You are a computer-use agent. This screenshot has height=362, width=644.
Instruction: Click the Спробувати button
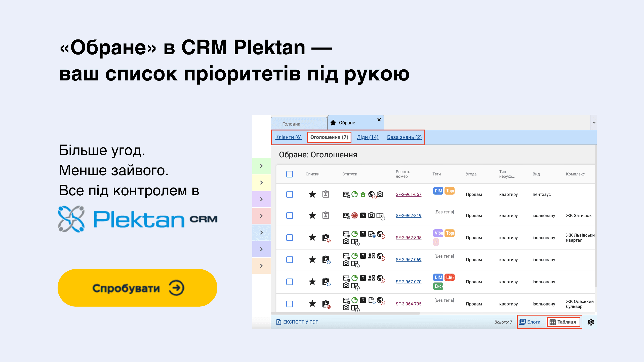[x=137, y=288]
